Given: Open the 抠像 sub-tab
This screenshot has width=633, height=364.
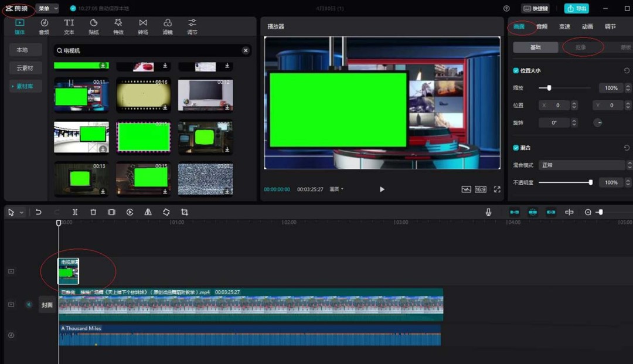Looking at the screenshot, I should (x=581, y=47).
